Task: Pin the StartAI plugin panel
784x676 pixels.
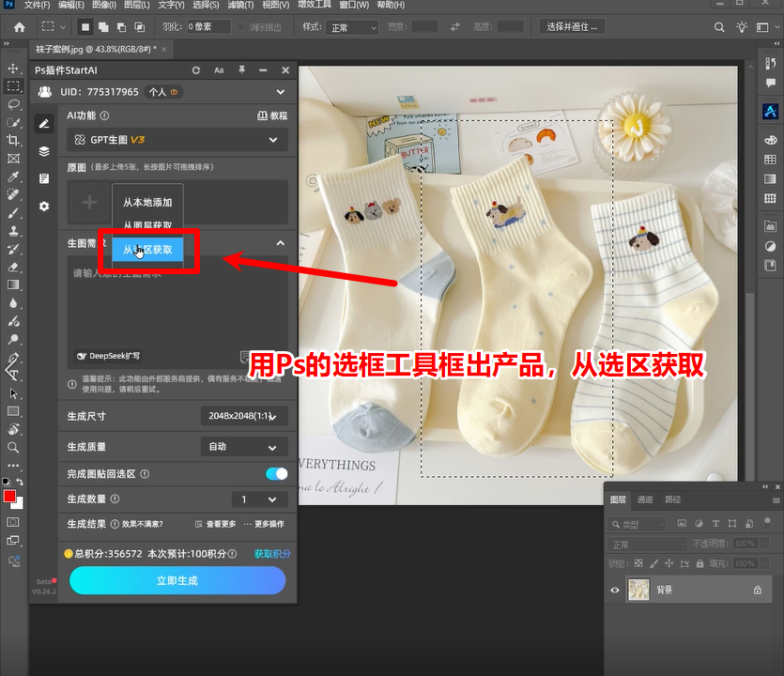Action: click(241, 70)
